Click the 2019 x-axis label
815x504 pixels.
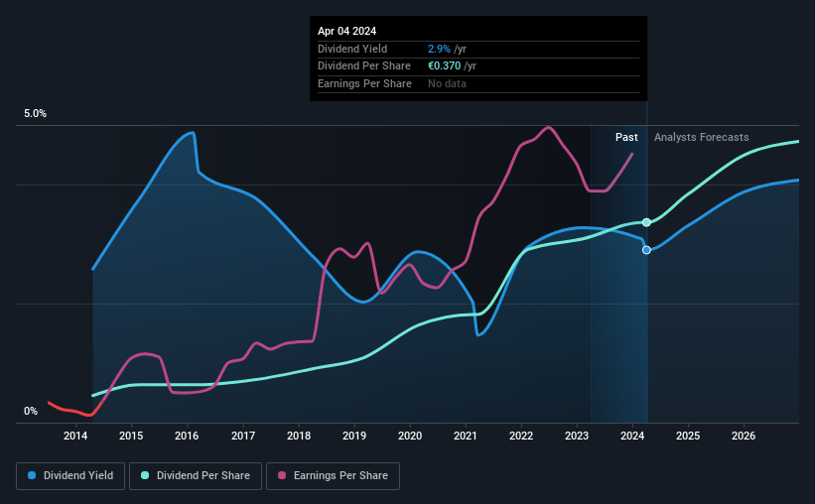pos(354,436)
